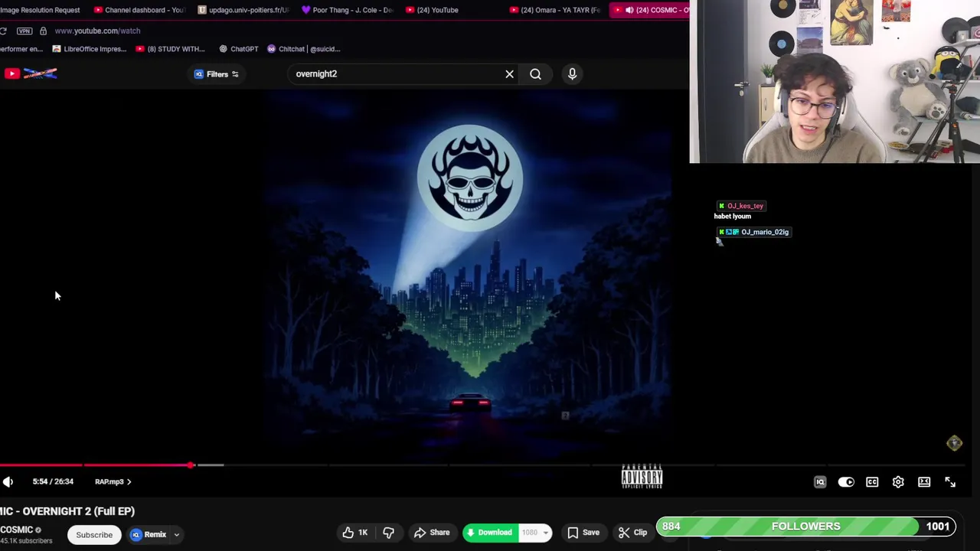The width and height of the screenshot is (980, 551).
Task: Download the video with green button
Action: (489, 533)
